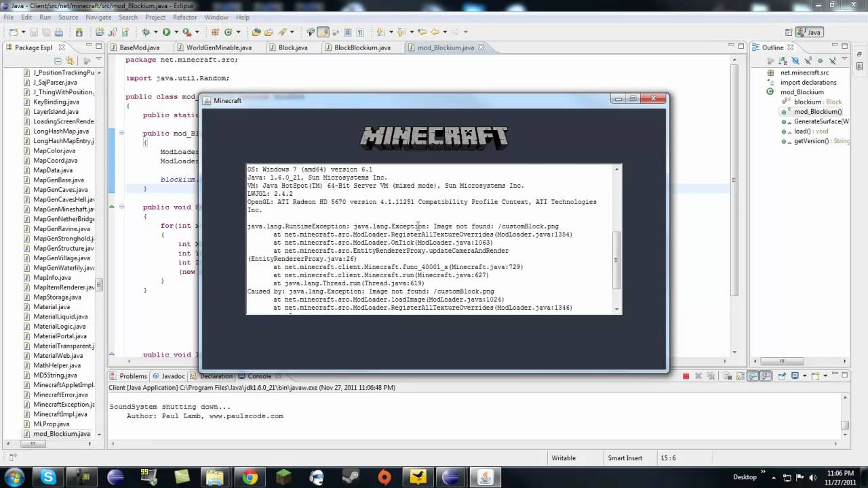868x488 pixels.
Task: Open the Open Console dropdown arrow
Action: click(x=825, y=375)
